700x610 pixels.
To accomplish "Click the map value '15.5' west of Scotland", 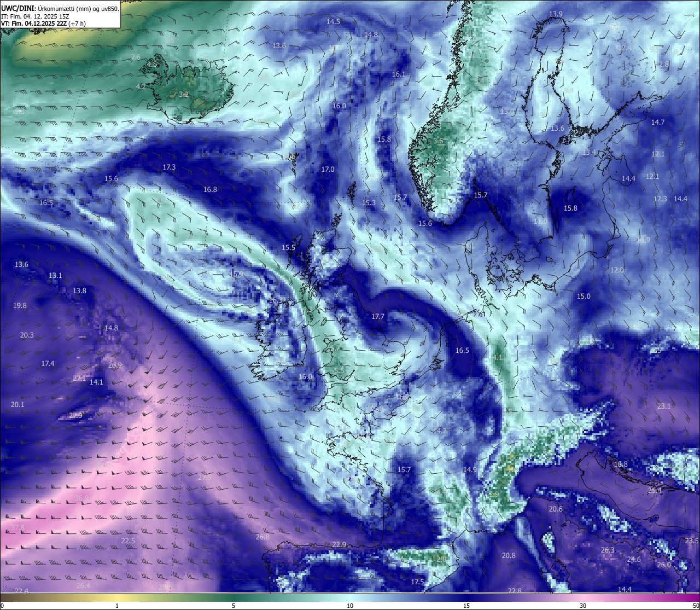I will tap(288, 248).
